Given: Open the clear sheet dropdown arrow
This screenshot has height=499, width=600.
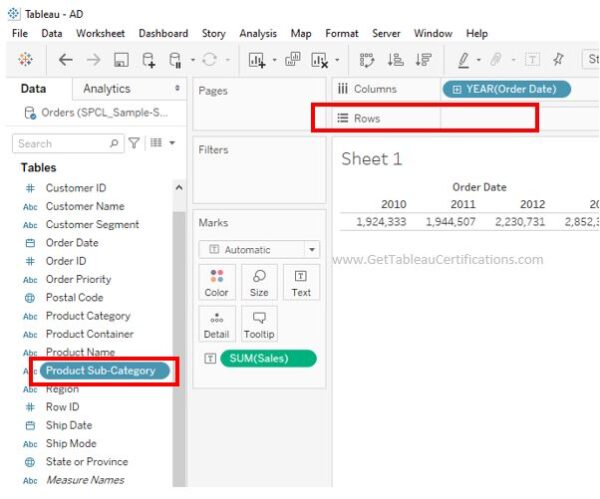Looking at the screenshot, I should coord(337,60).
